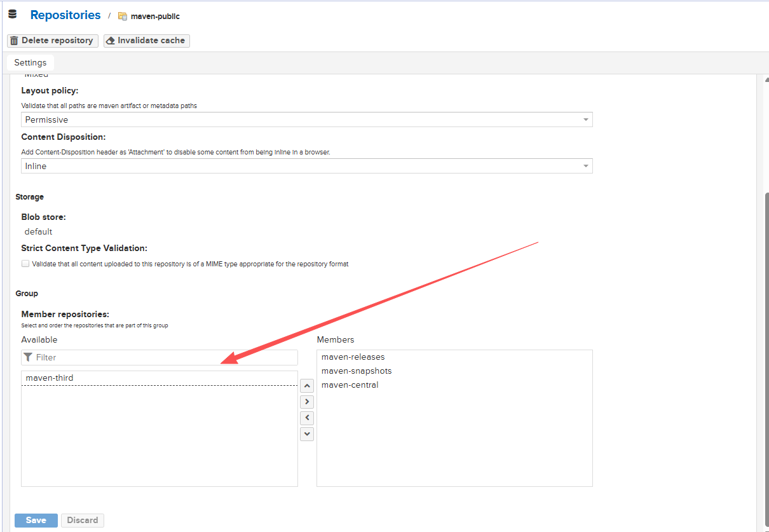Image resolution: width=769 pixels, height=532 pixels.
Task: Click the maven-public breadcrumb entry
Action: pyautogui.click(x=149, y=17)
